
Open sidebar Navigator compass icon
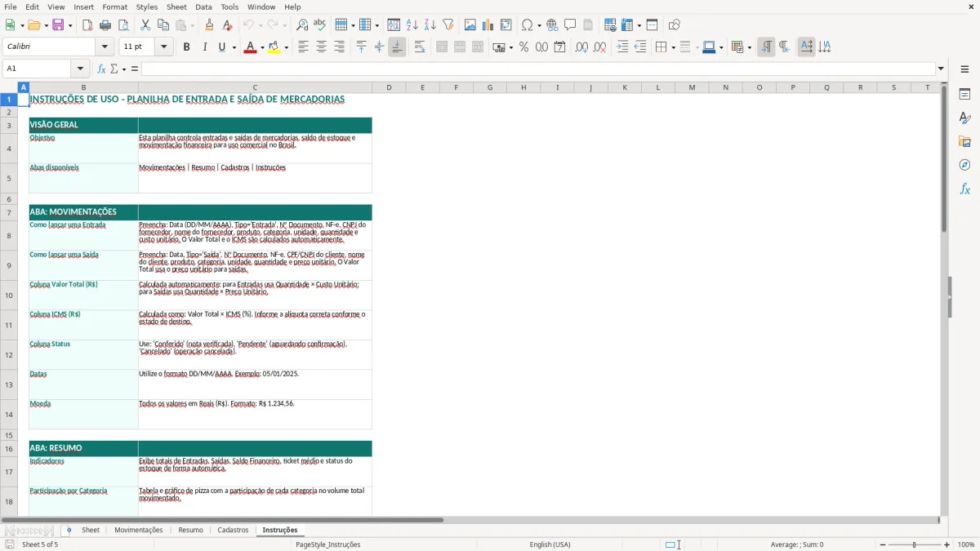pyautogui.click(x=964, y=165)
